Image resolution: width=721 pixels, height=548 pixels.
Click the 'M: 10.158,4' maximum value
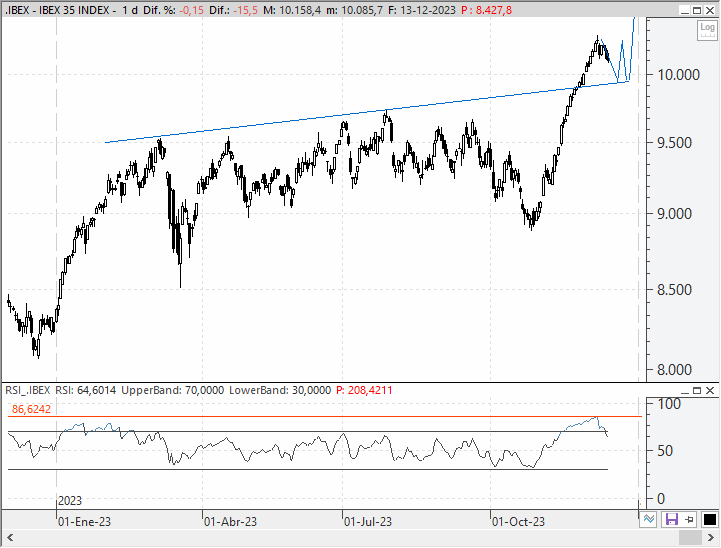[292, 10]
